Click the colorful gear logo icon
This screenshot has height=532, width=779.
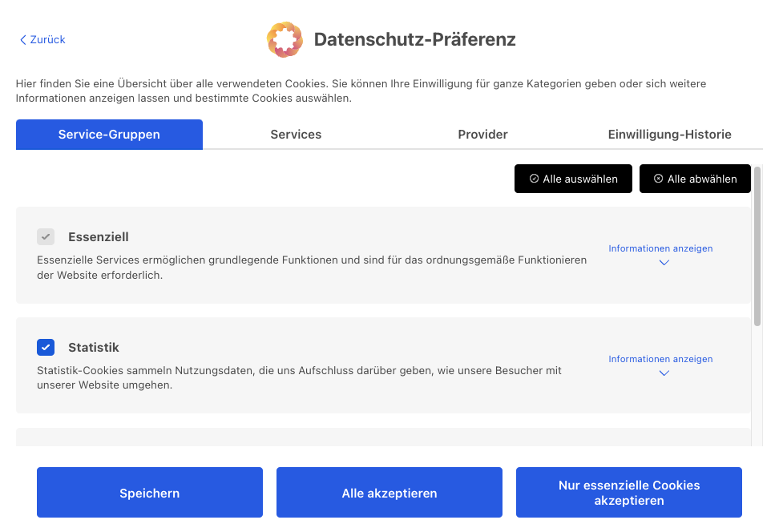tap(285, 39)
